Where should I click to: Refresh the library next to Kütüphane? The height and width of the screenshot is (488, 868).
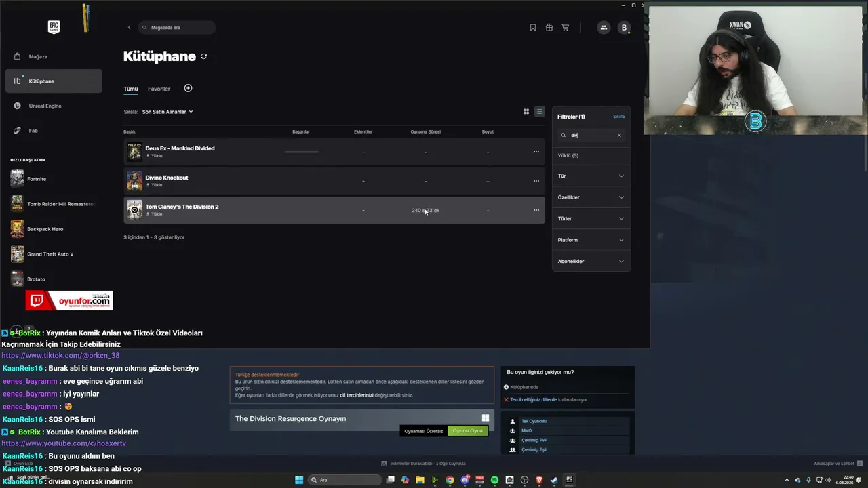[x=203, y=56]
